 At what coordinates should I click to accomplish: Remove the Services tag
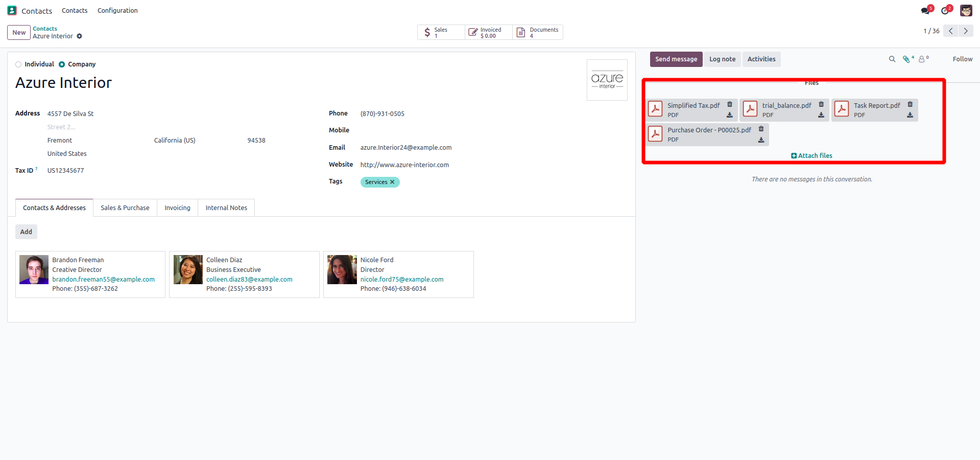click(x=392, y=182)
